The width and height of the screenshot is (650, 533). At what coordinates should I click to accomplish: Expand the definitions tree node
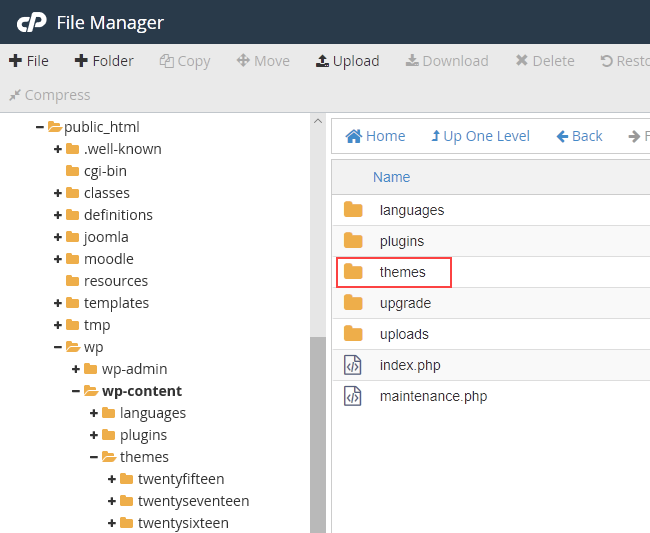click(x=58, y=215)
